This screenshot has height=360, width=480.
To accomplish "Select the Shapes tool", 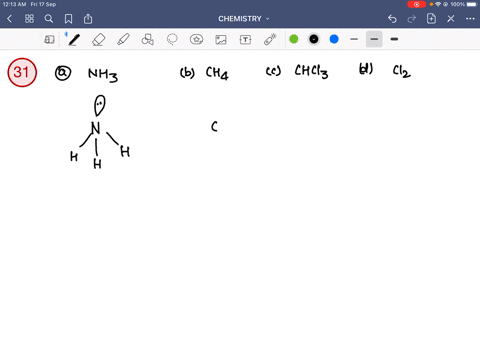I will (x=148, y=39).
